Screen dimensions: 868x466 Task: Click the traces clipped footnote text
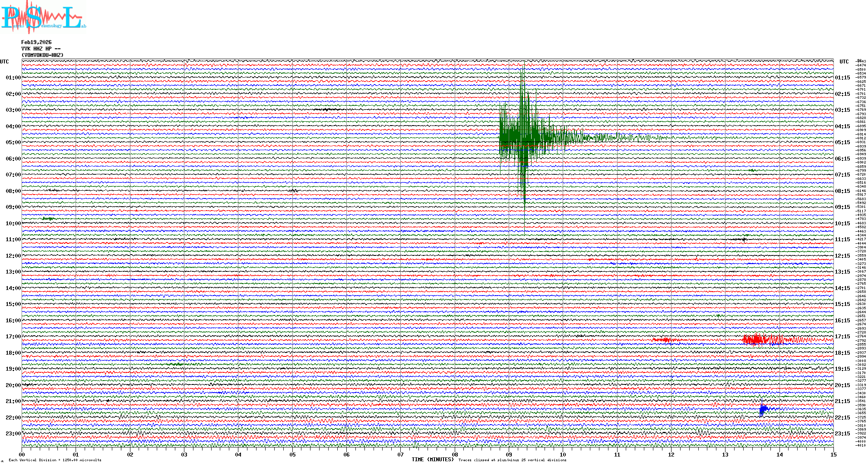coord(512,460)
